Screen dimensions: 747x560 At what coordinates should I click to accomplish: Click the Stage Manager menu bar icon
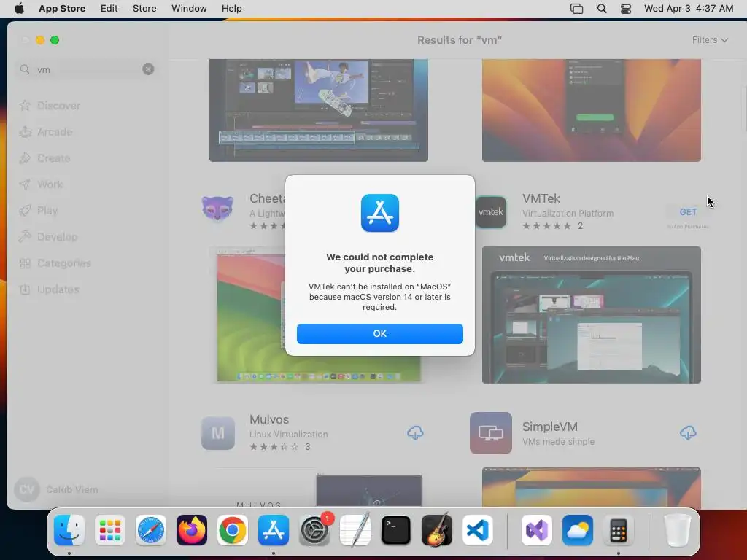point(576,9)
